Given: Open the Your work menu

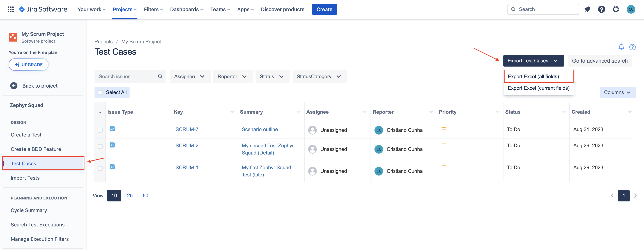Looking at the screenshot, I should pyautogui.click(x=91, y=9).
